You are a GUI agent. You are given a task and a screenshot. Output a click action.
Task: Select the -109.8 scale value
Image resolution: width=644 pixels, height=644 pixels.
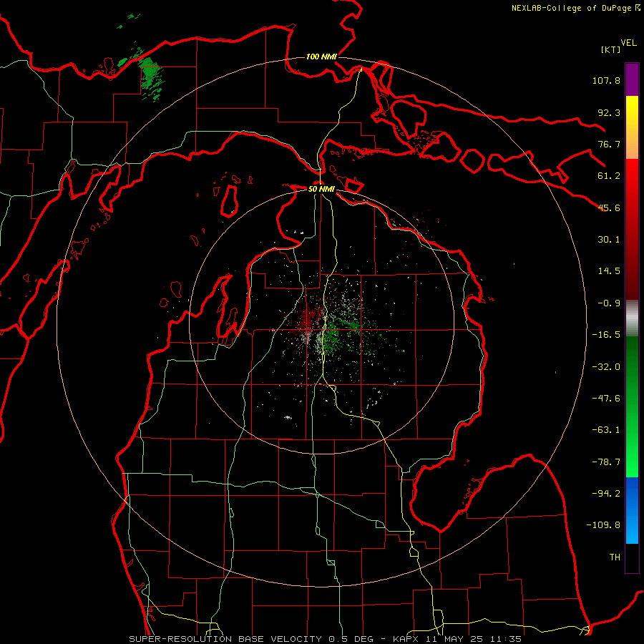pyautogui.click(x=603, y=525)
